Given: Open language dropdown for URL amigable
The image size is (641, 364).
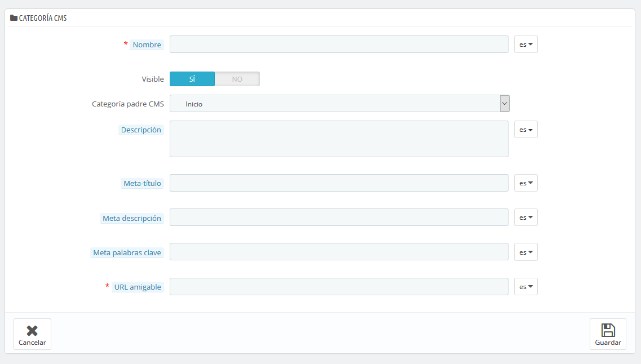Looking at the screenshot, I should (x=525, y=287).
